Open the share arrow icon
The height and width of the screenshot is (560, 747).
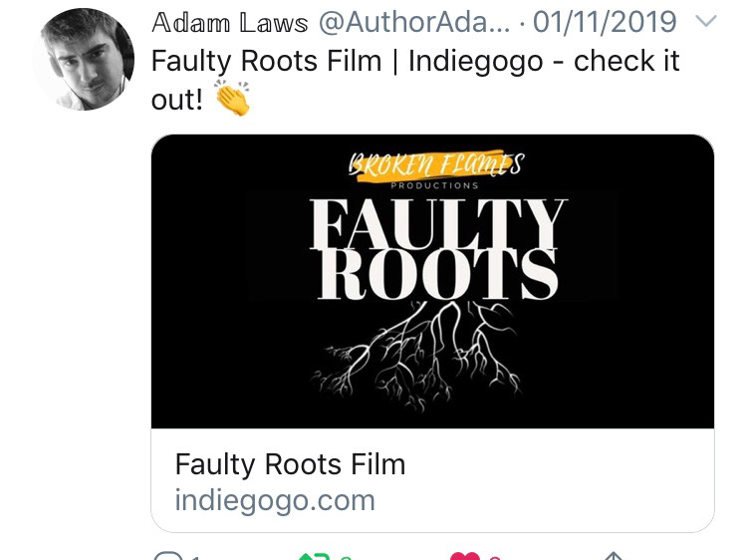coord(614,556)
